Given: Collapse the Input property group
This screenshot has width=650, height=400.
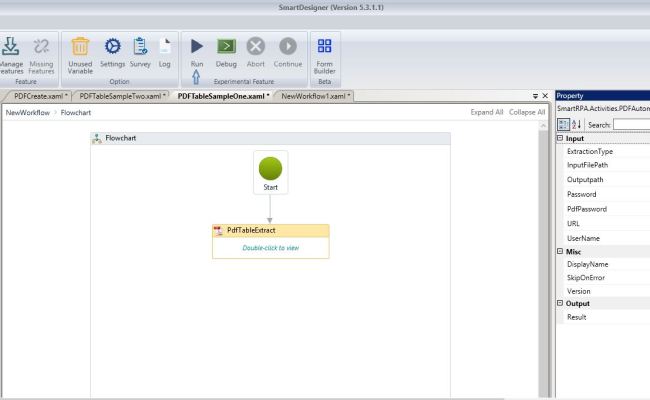Looking at the screenshot, I should (560, 138).
